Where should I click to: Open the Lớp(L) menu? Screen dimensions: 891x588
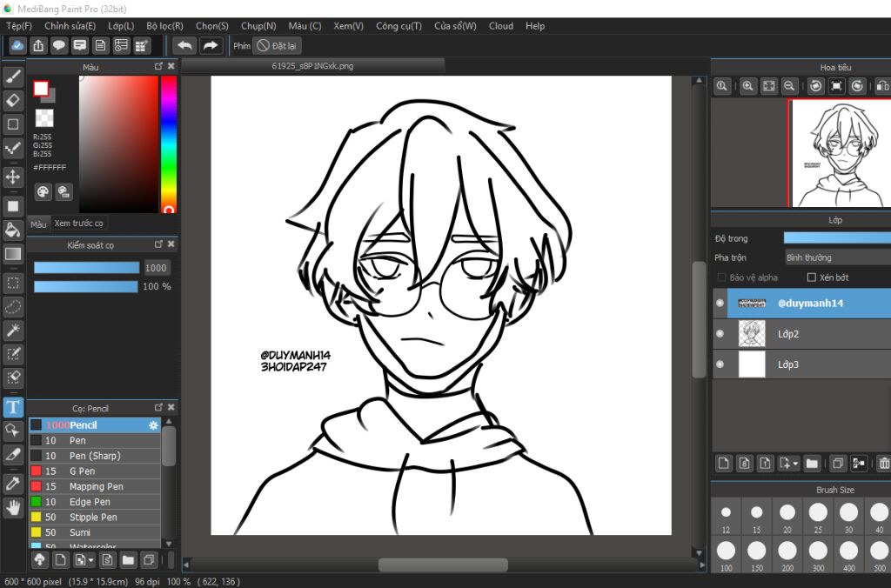pos(121,25)
